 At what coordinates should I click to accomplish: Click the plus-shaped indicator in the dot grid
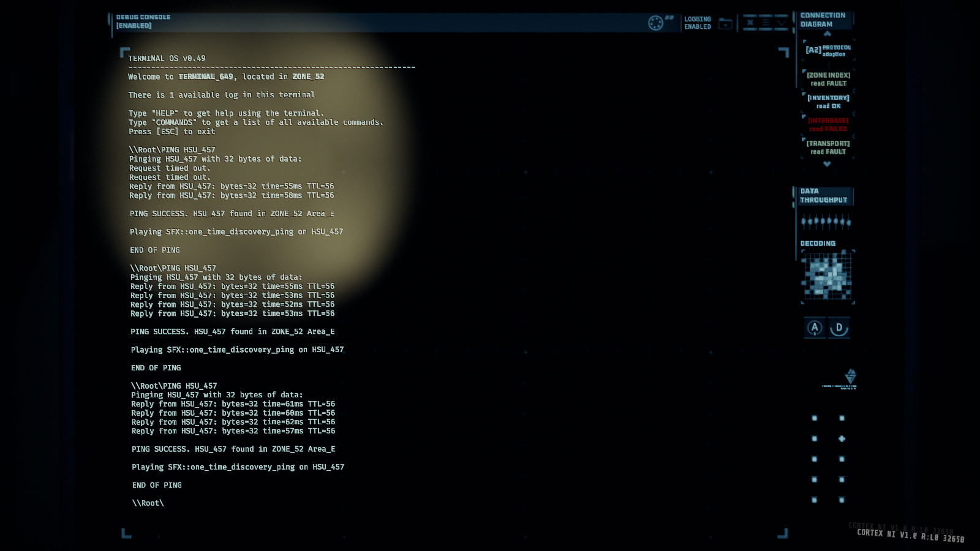click(842, 438)
